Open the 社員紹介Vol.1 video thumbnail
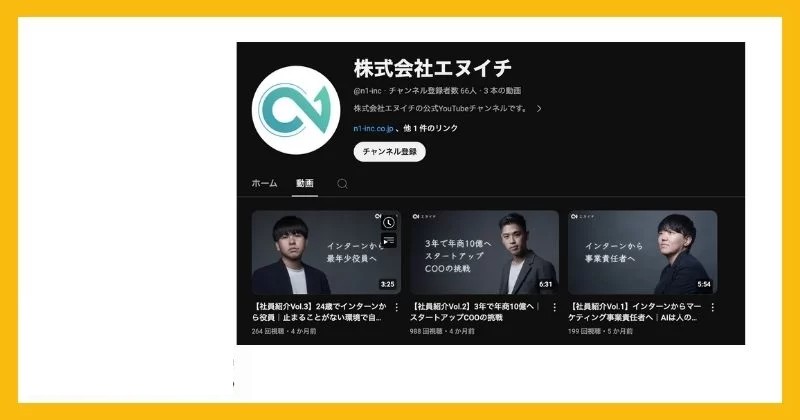 (x=642, y=252)
